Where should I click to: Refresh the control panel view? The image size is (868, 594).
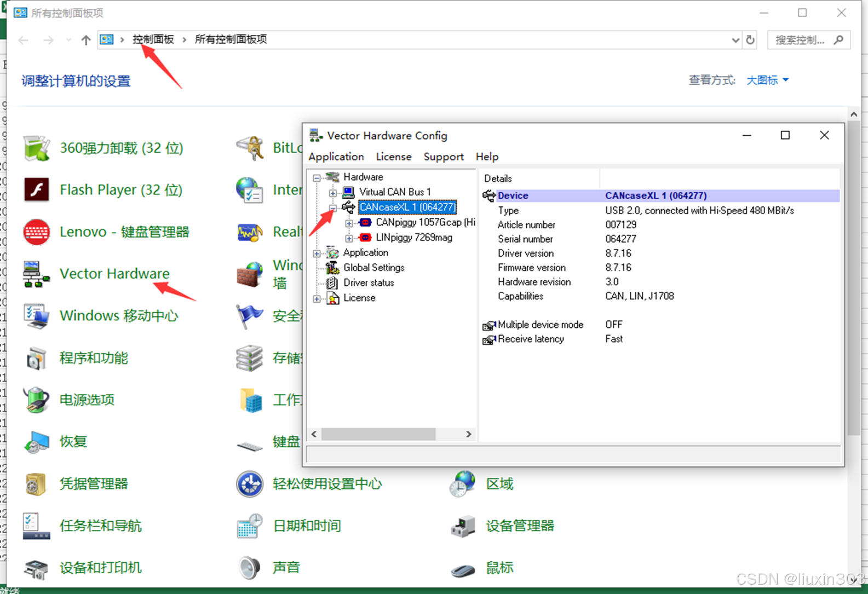(750, 40)
